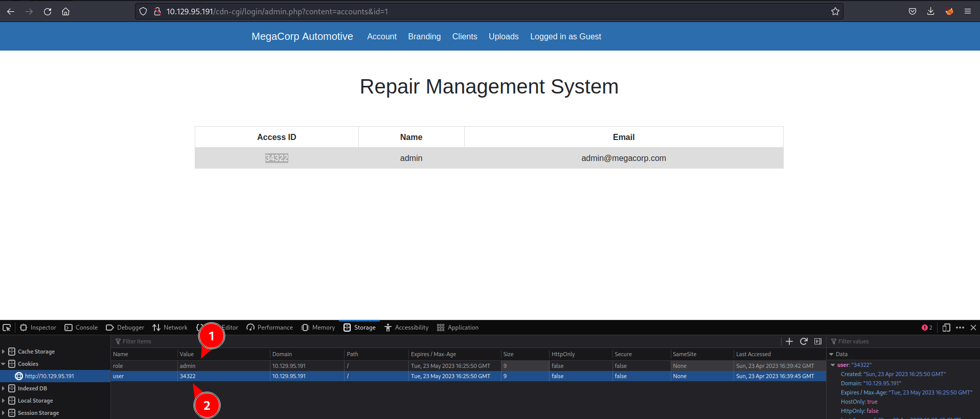Open the Performance tab

click(269, 328)
